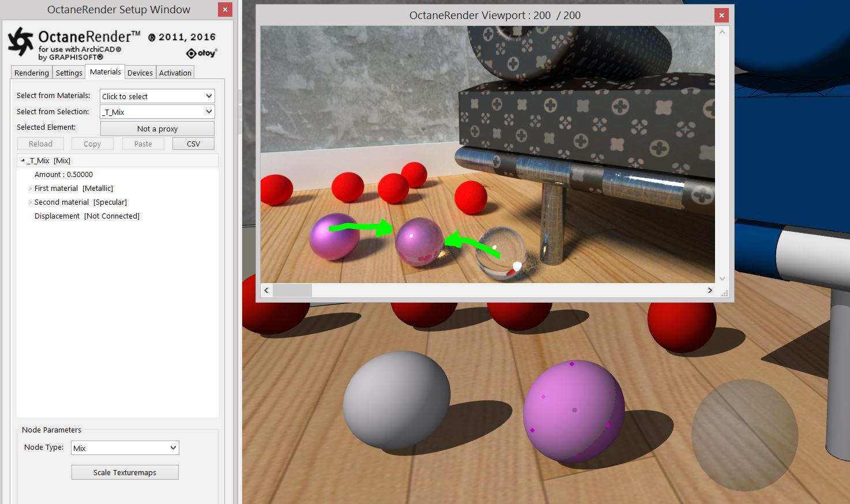Click the CSV button
The image size is (850, 504).
(193, 144)
